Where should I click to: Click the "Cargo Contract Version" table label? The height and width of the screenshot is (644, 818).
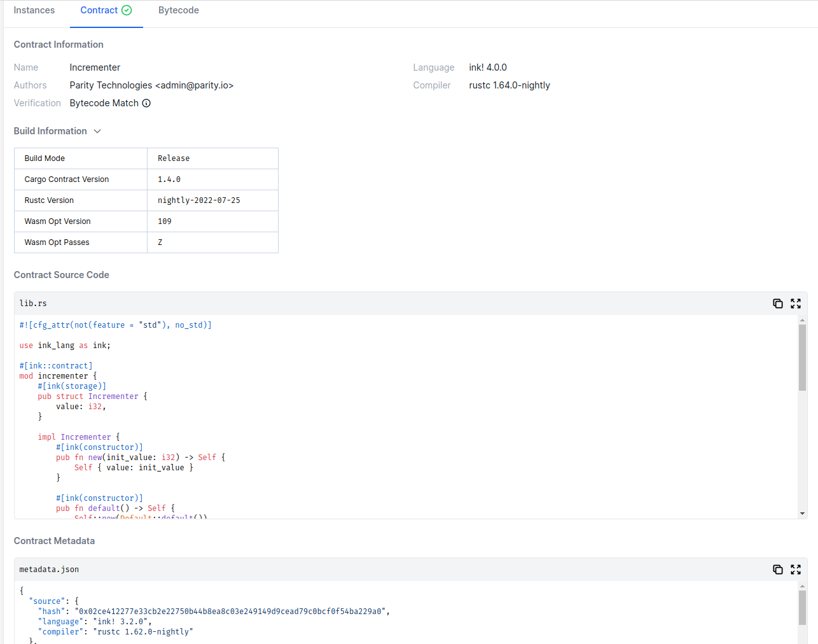tap(67, 179)
